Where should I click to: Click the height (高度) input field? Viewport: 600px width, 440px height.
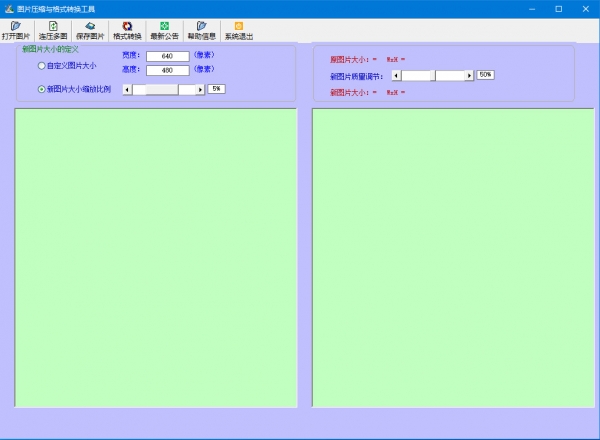[167, 70]
